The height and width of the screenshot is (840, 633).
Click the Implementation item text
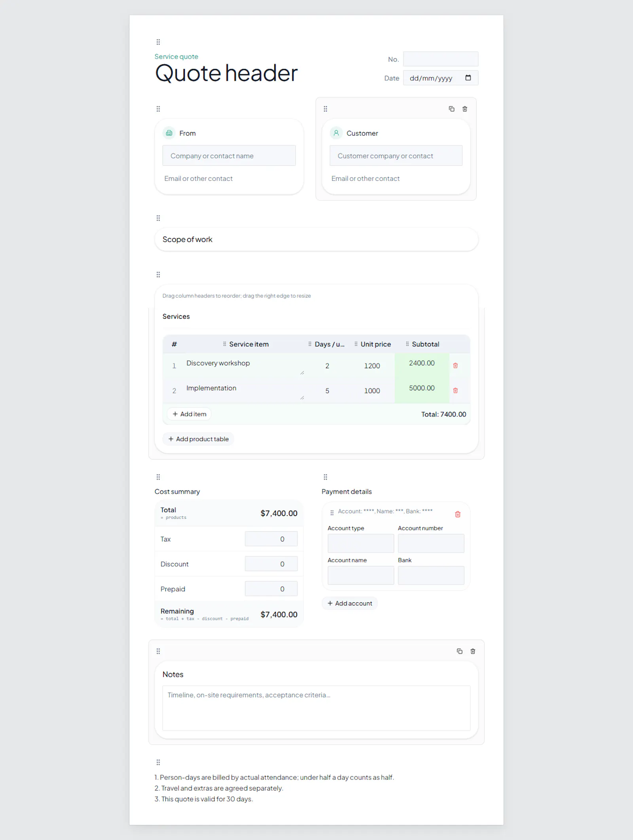(211, 388)
